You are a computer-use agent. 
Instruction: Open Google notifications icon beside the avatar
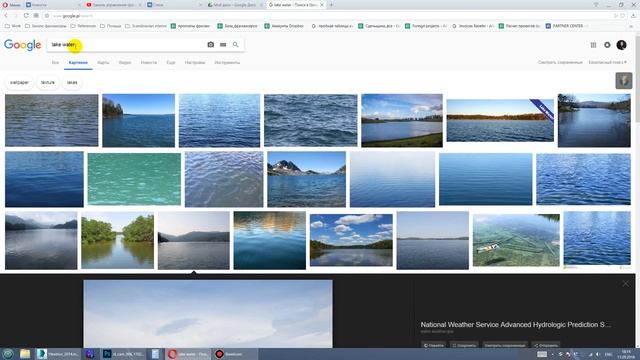[x=607, y=45]
